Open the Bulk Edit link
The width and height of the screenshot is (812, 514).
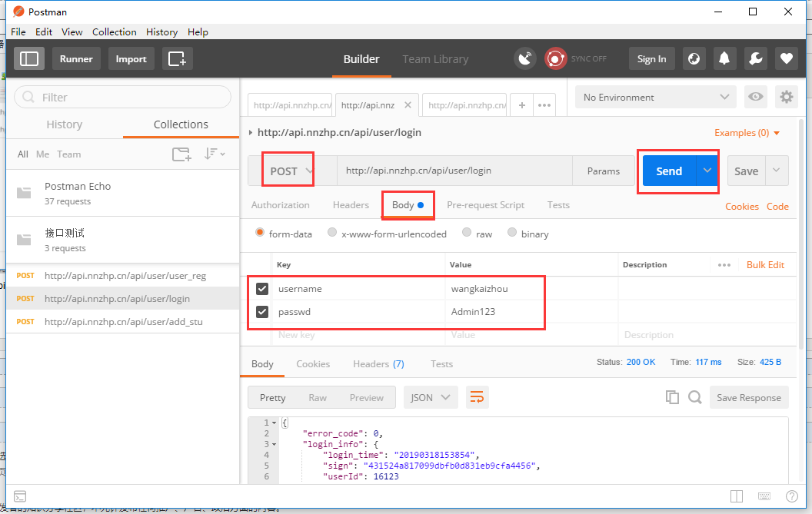click(765, 264)
